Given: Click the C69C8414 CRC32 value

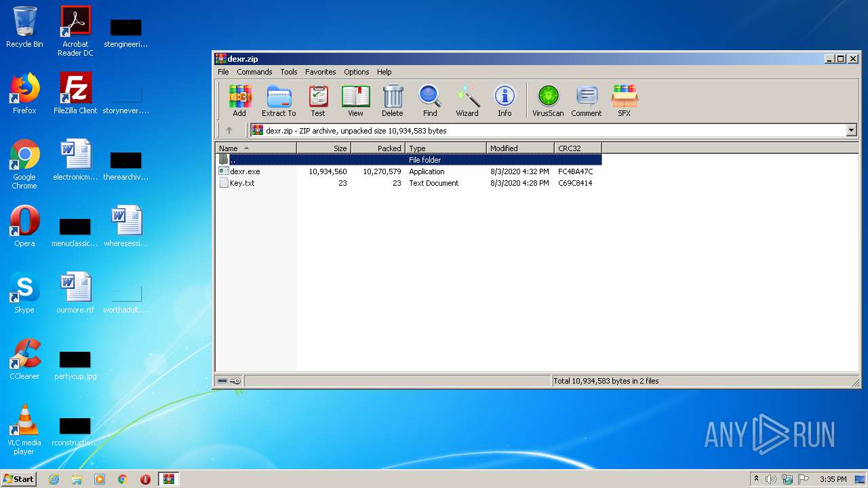Looking at the screenshot, I should click(575, 183).
